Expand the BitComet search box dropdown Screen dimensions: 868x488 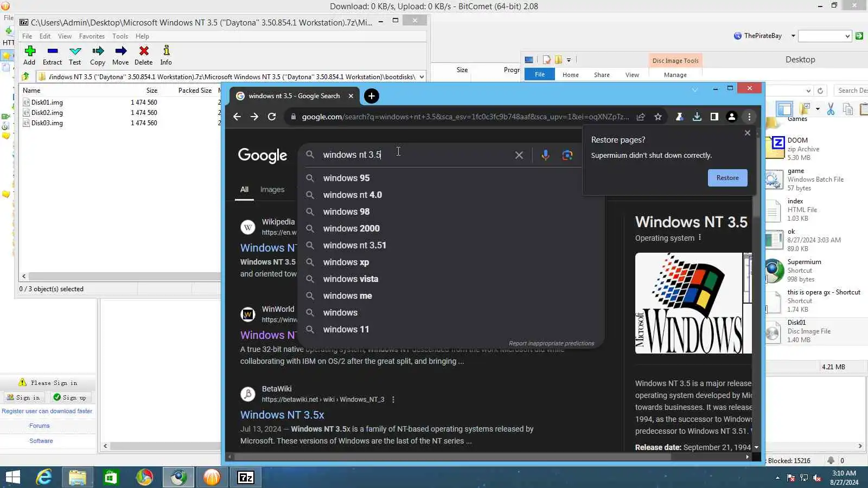(x=847, y=36)
